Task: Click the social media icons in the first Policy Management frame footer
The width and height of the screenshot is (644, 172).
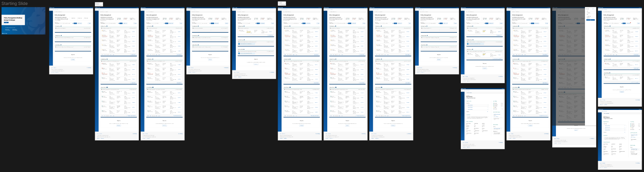Action: (x=89, y=68)
